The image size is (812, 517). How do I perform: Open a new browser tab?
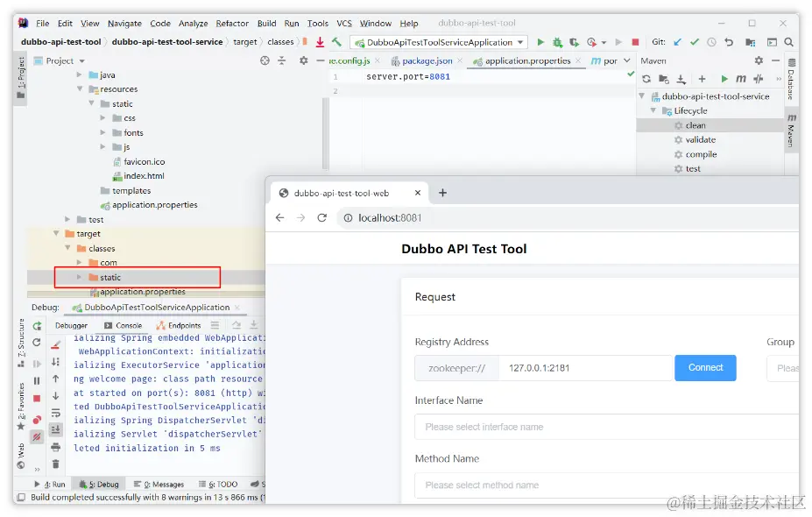click(x=442, y=193)
